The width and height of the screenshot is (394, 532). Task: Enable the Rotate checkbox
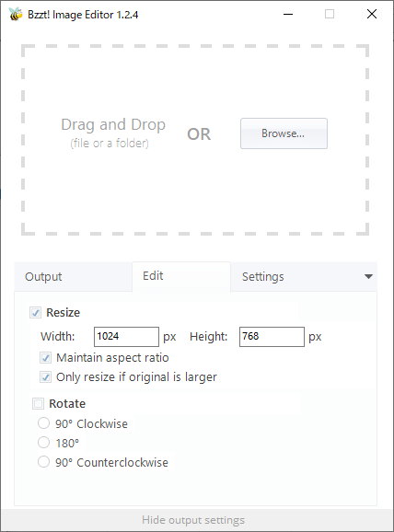[38, 404]
